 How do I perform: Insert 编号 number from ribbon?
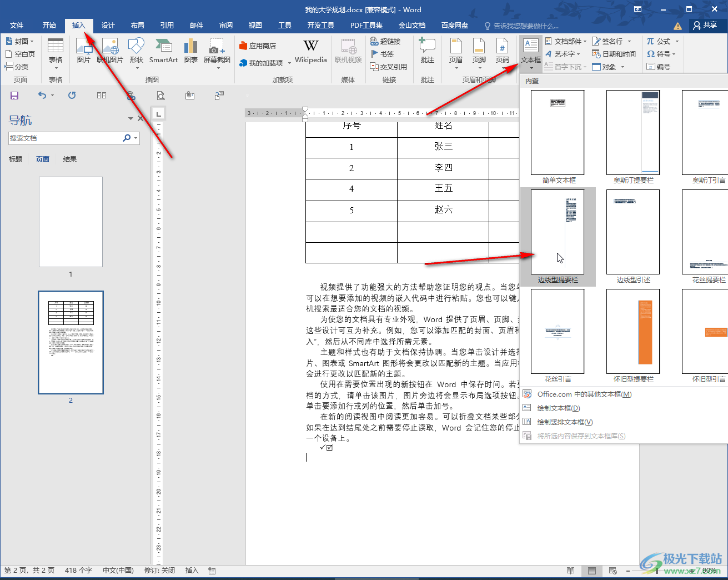coord(659,67)
